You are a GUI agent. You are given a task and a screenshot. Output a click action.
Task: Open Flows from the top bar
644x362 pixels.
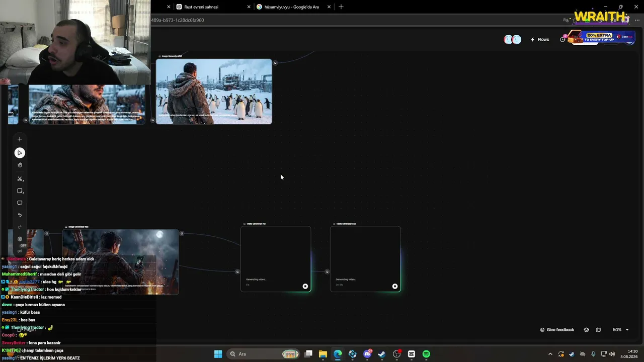click(x=540, y=40)
